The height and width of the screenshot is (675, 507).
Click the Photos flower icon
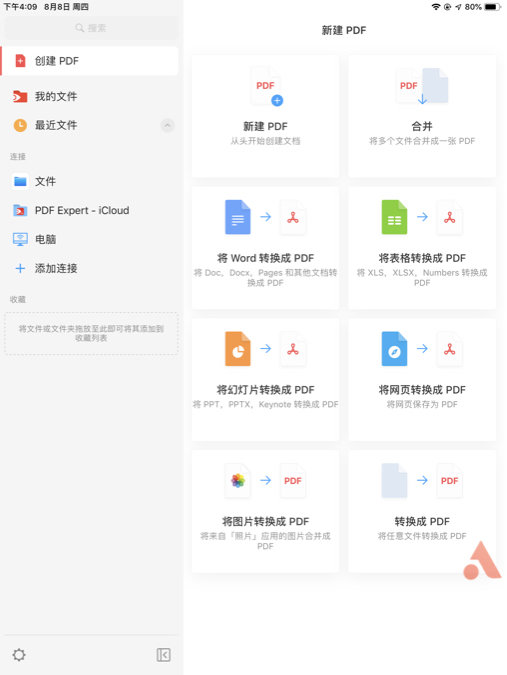click(238, 480)
